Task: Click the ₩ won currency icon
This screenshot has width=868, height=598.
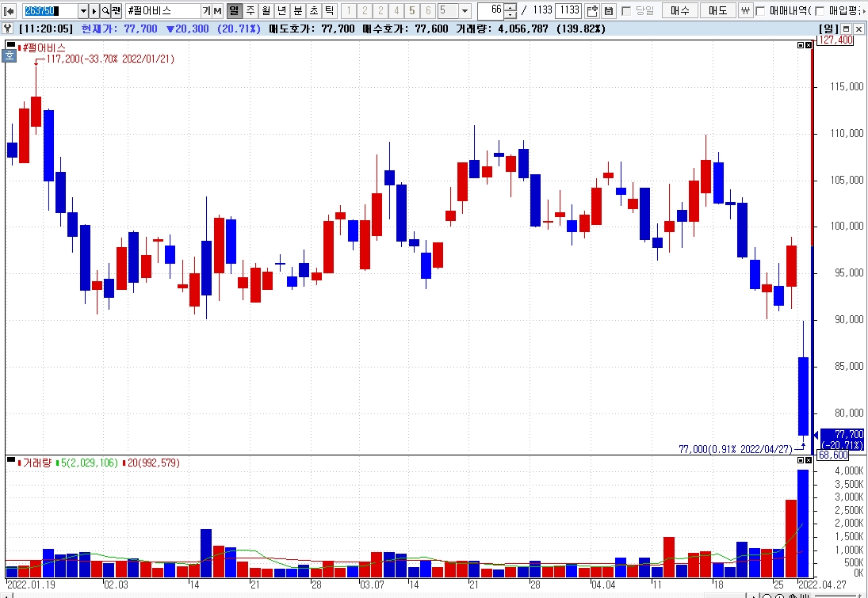Action: coord(746,10)
